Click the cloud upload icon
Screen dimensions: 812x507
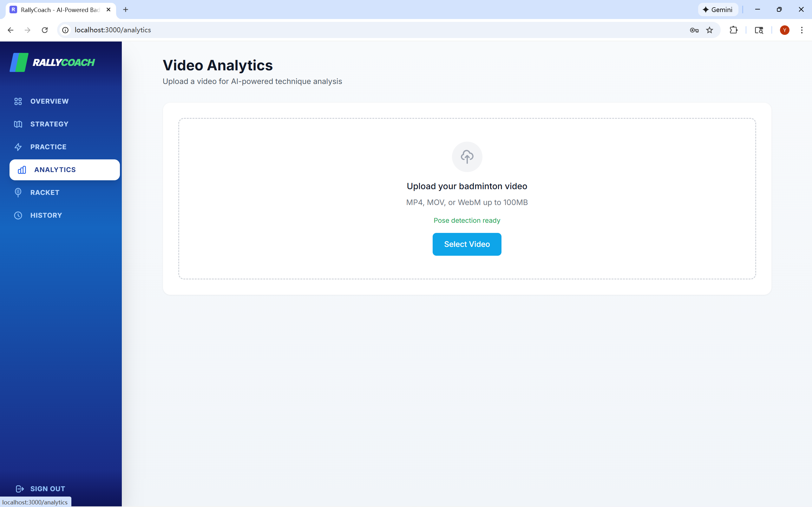467,157
